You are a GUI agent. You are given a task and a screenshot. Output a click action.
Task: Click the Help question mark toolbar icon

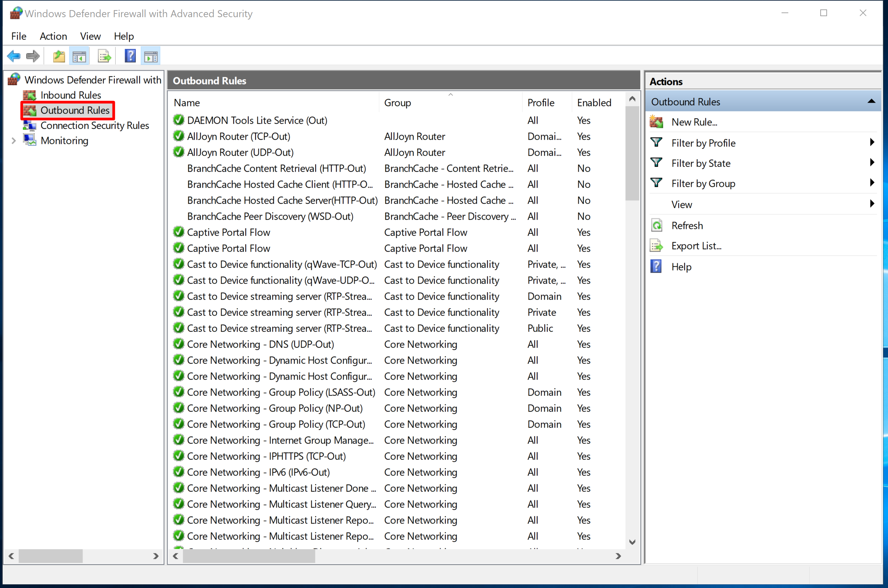click(130, 56)
